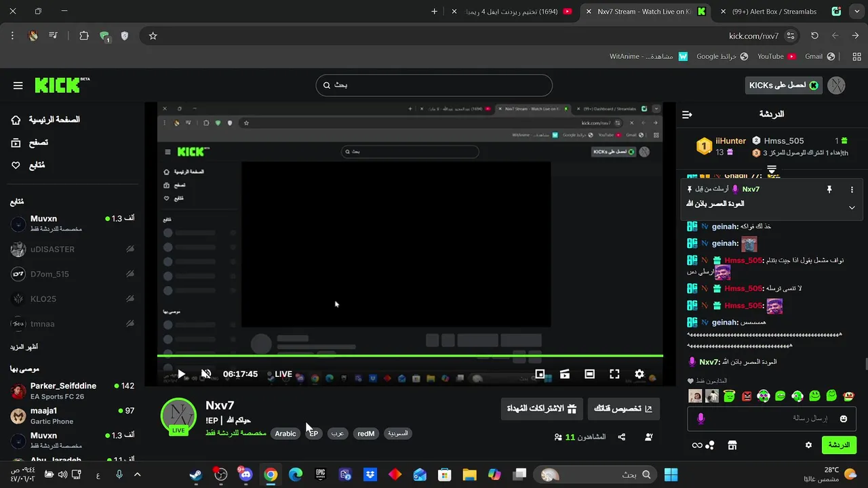This screenshot has height=488, width=868.
Task: Click the Nxv7 channel avatar
Action: click(178, 415)
